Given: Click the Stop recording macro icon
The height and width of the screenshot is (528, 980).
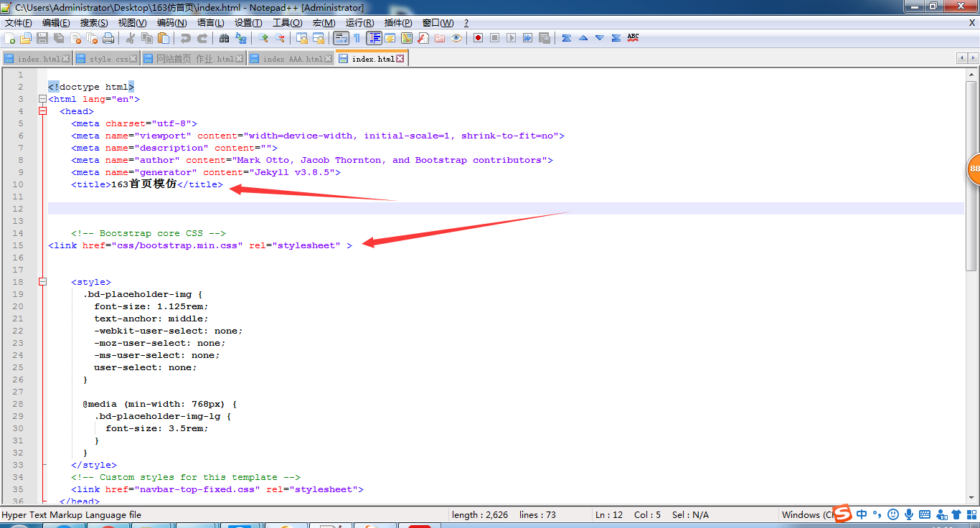Looking at the screenshot, I should 494,38.
